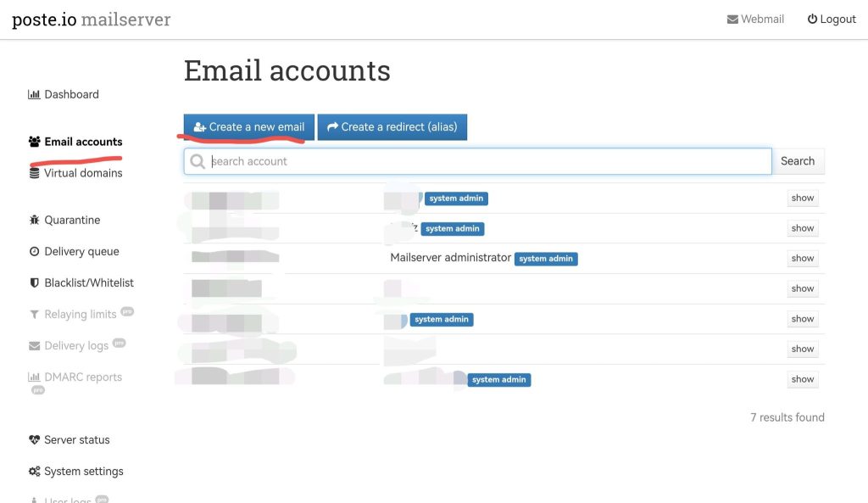Image resolution: width=868 pixels, height=503 pixels.
Task: Click the Delivery queue clock icon
Action: [x=34, y=252]
